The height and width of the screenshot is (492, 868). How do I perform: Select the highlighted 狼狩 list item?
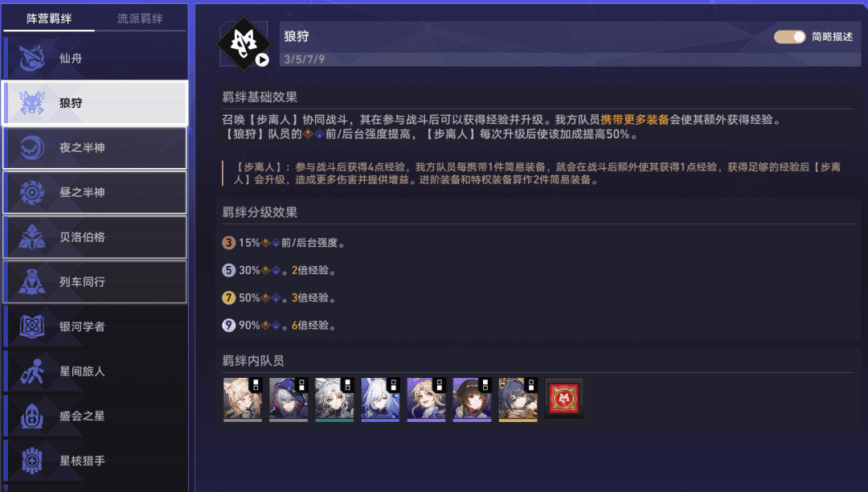point(95,103)
